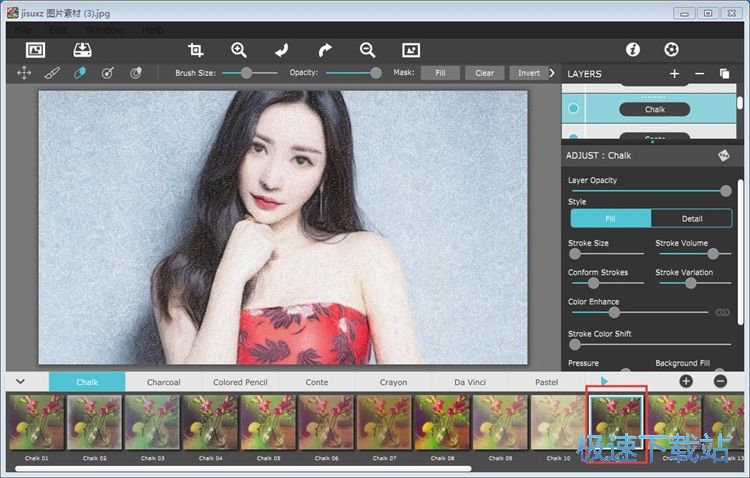This screenshot has width=750, height=478.
Task: Open the Charcoal presets tab
Action: tap(163, 382)
